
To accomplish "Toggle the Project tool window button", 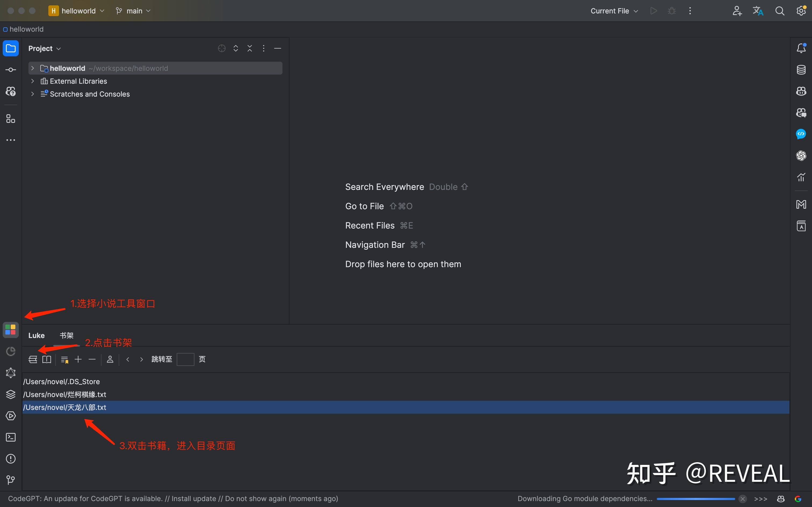I will tap(10, 48).
